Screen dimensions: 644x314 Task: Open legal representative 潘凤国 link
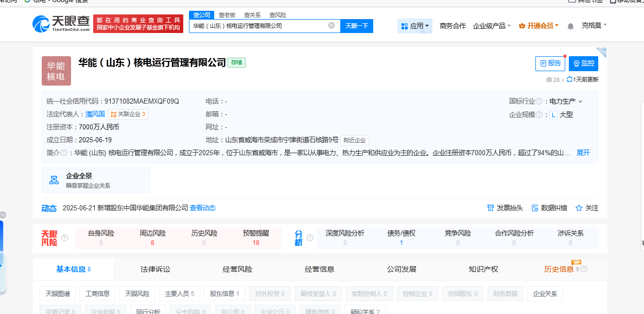(x=95, y=114)
